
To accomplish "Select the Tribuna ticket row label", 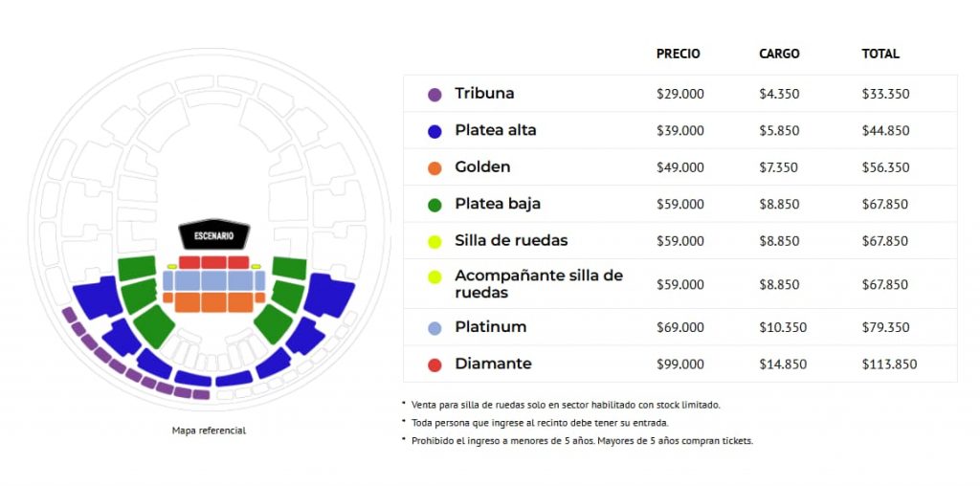I will tap(484, 94).
